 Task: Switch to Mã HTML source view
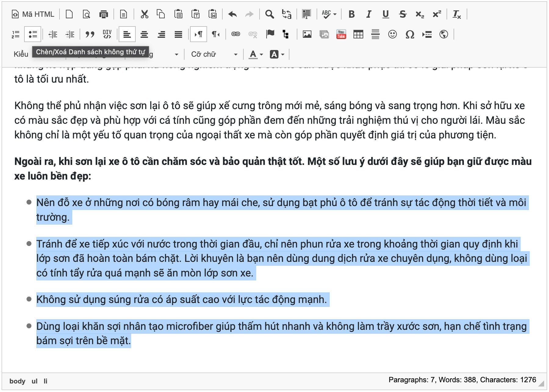coord(33,14)
